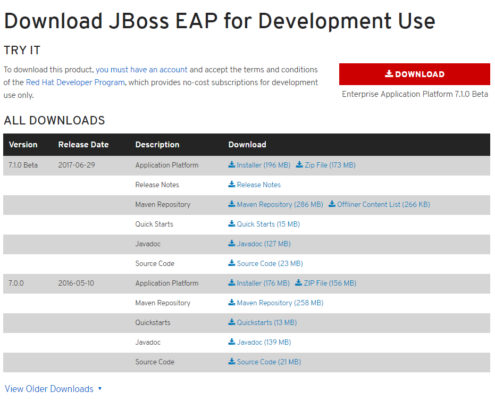Click the red DOWNLOAD button

414,74
